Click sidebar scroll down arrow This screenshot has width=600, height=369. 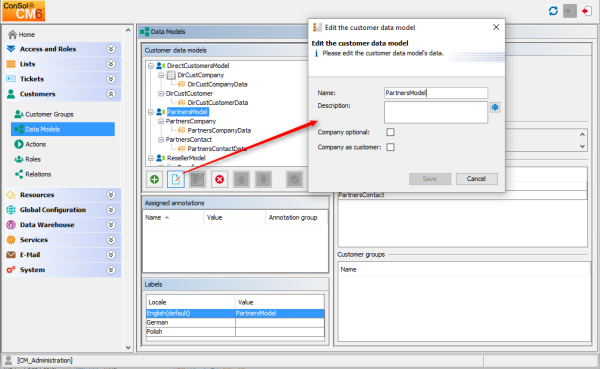tap(128, 347)
